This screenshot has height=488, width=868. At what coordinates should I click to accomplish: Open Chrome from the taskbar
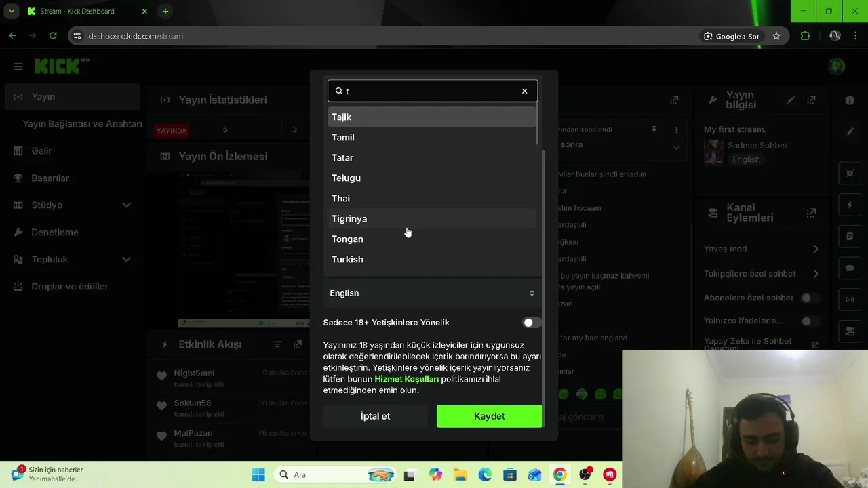559,474
